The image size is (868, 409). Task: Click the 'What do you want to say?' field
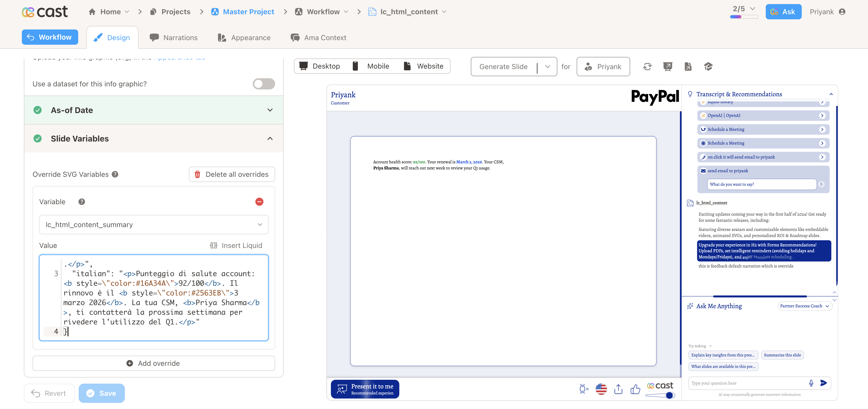761,184
